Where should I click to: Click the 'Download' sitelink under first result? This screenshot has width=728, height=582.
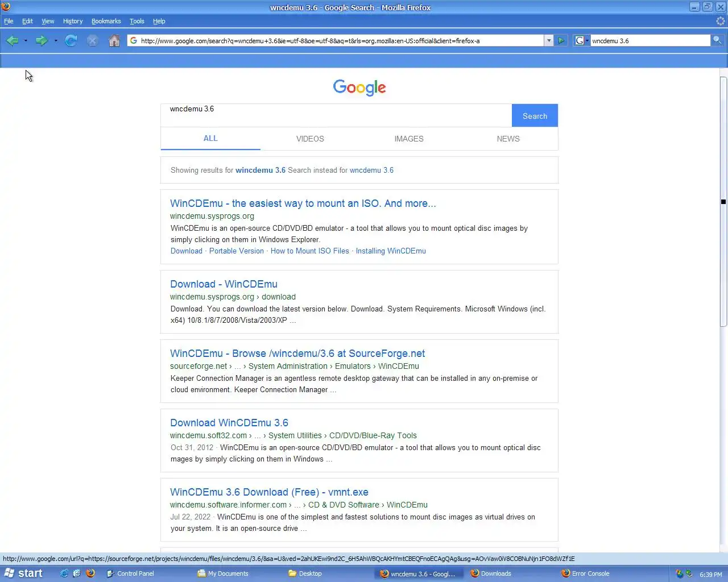point(187,251)
